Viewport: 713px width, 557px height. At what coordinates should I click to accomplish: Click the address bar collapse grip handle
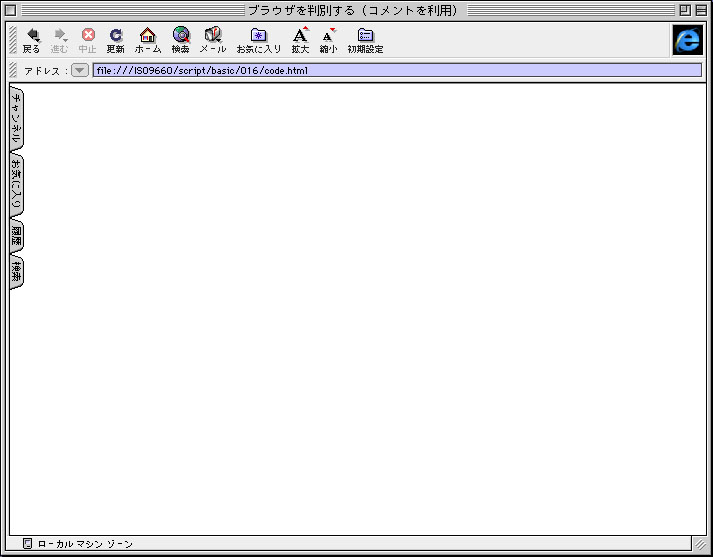pos(13,70)
